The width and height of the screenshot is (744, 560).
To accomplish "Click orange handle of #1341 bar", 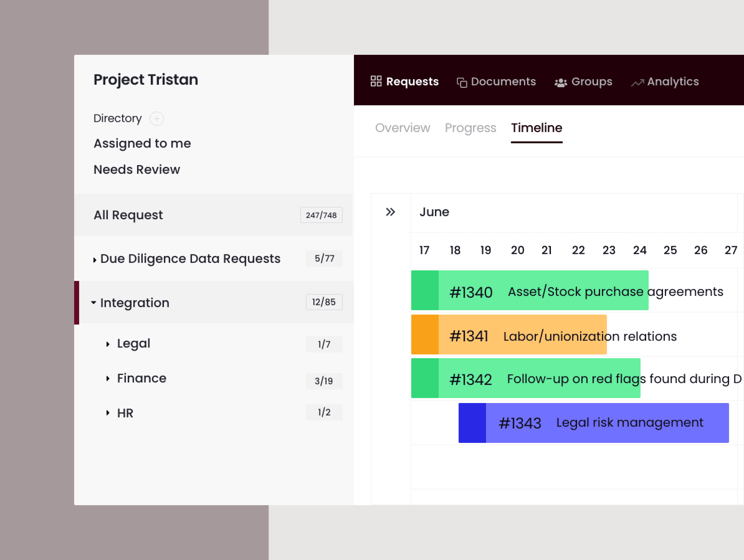I will (425, 334).
